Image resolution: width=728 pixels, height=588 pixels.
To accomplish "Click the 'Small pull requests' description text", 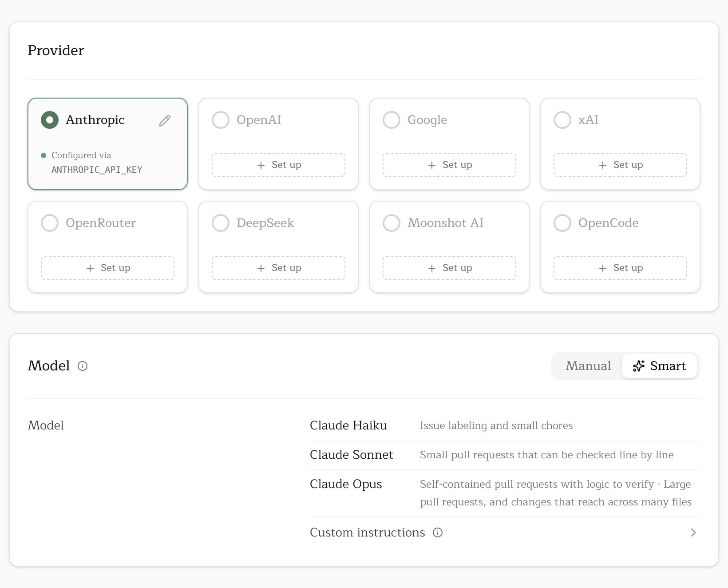I will click(x=547, y=455).
